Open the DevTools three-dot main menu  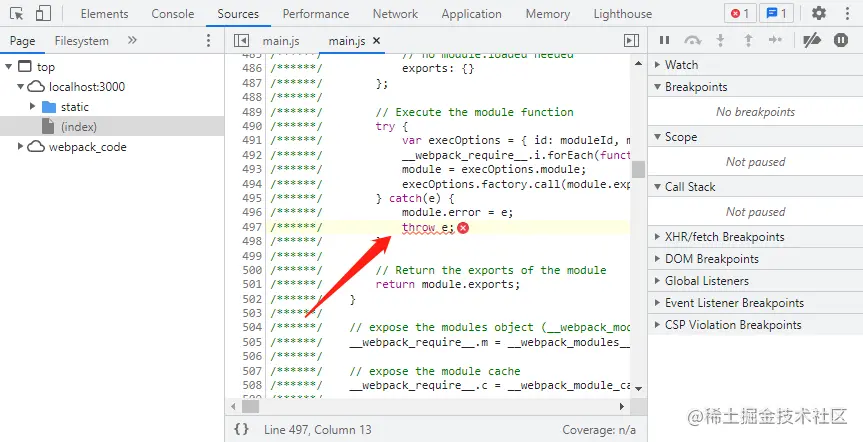click(847, 14)
